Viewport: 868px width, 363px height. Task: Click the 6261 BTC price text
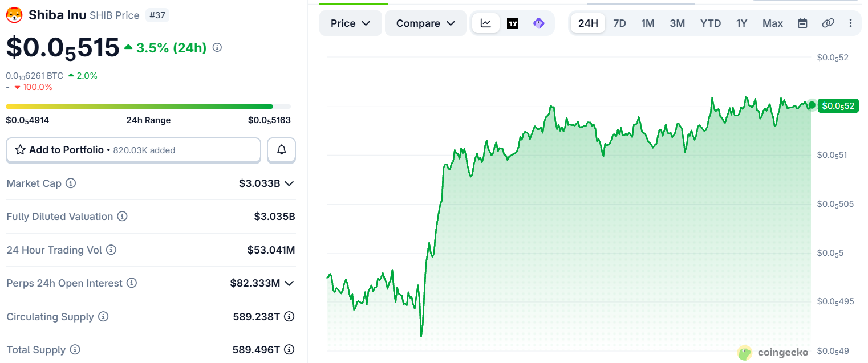(35, 76)
